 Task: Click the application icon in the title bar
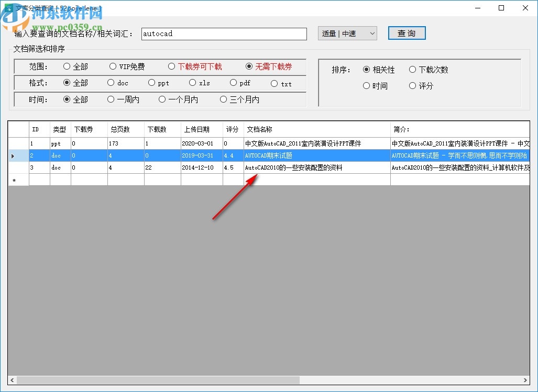tap(8, 8)
